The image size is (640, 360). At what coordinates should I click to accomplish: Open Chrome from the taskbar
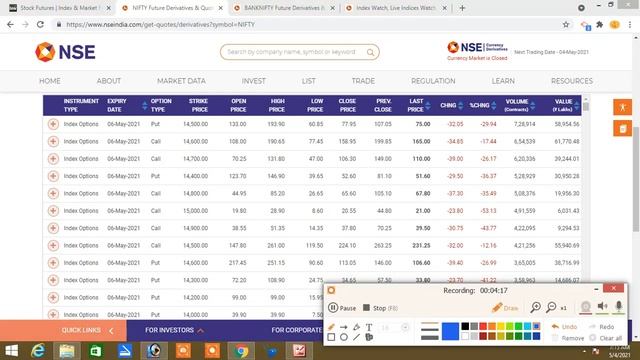coord(241,351)
